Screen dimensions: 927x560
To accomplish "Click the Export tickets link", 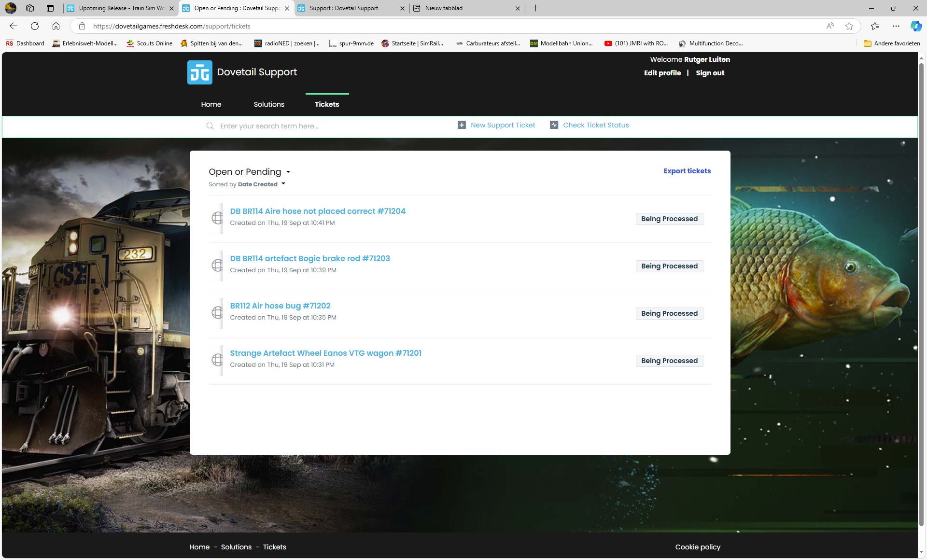I will tap(687, 171).
